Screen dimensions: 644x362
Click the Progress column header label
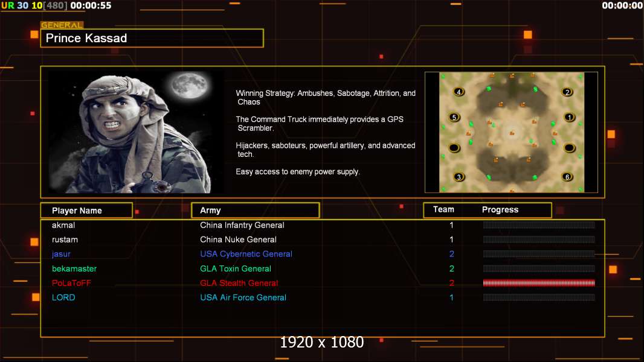pos(500,209)
